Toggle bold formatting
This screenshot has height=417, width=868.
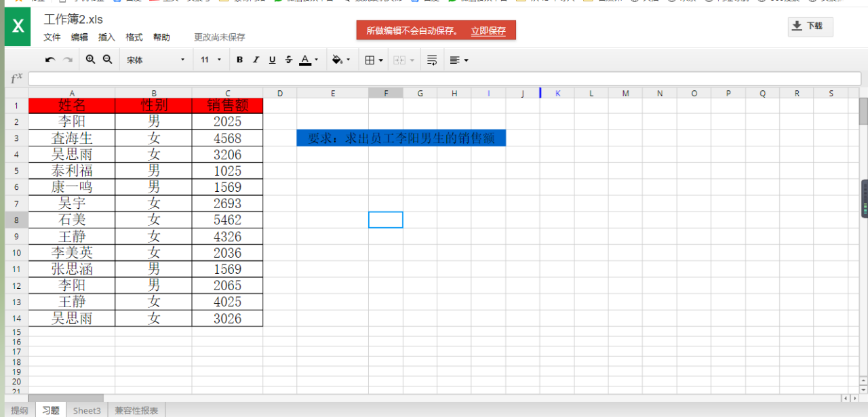(239, 60)
